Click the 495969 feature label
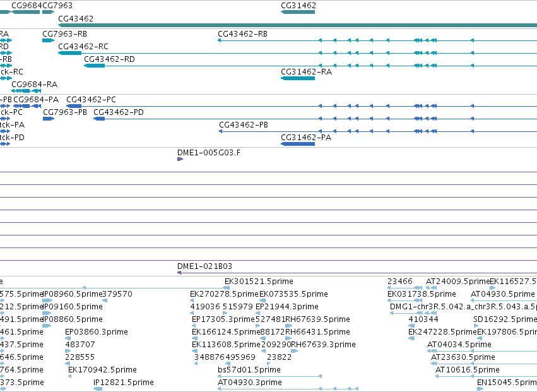Viewport: 537px width, 392px height. 240,358
